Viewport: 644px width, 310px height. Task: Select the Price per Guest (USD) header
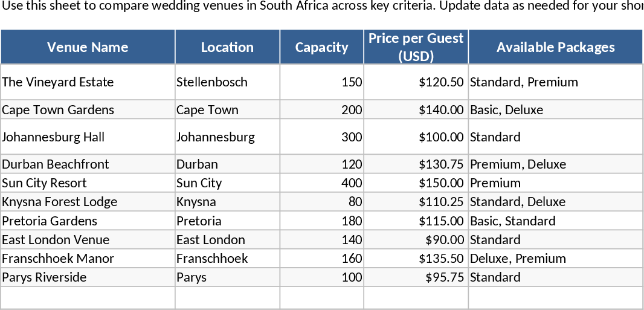(x=416, y=47)
